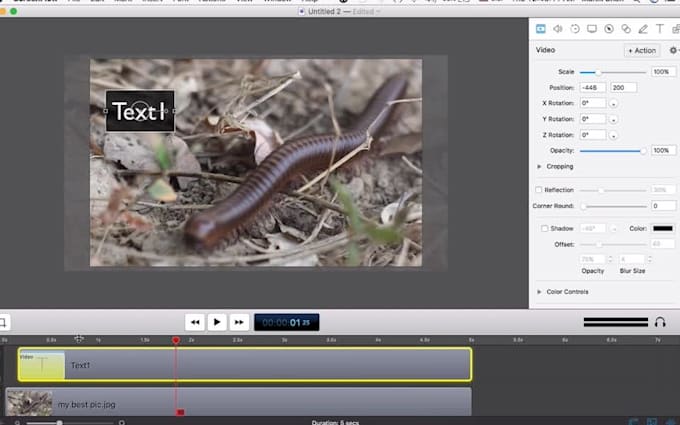Click the red playhead on timeline ruler
This screenshot has height=425, width=680.
pyautogui.click(x=176, y=340)
